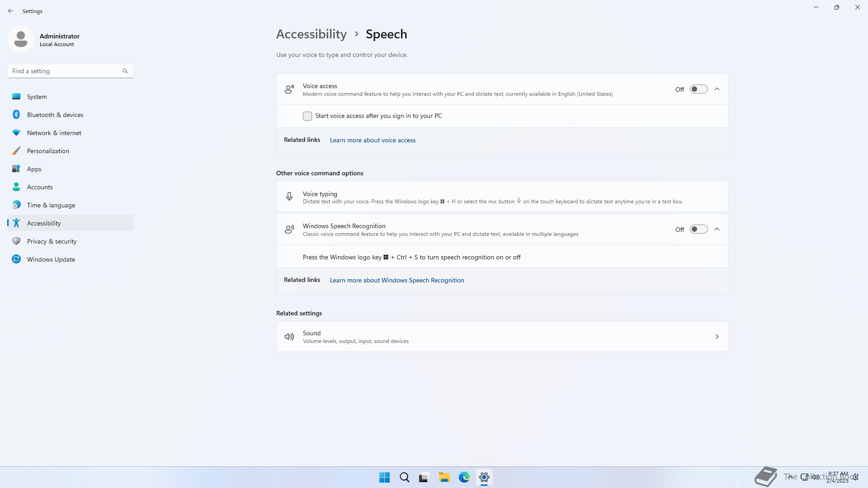Collapse the Windows Speech Recognition chevron
Screen dimensions: 868x488
pyautogui.click(x=717, y=229)
